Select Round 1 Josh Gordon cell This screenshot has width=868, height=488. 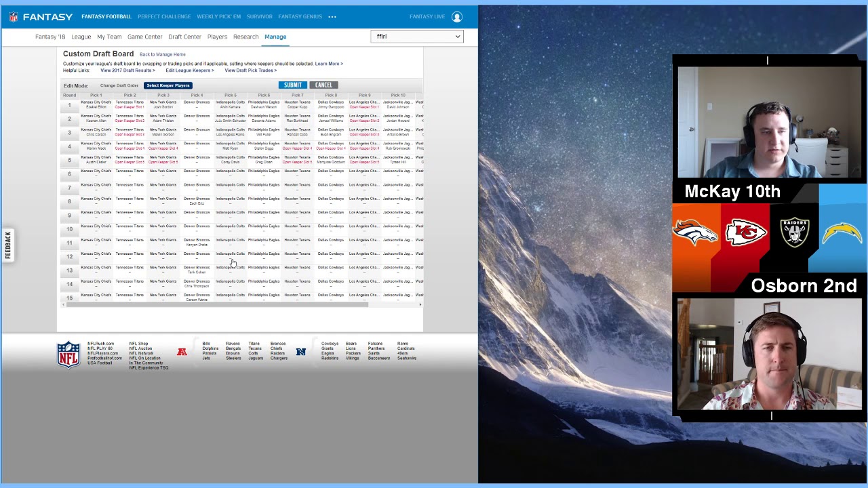tap(163, 105)
